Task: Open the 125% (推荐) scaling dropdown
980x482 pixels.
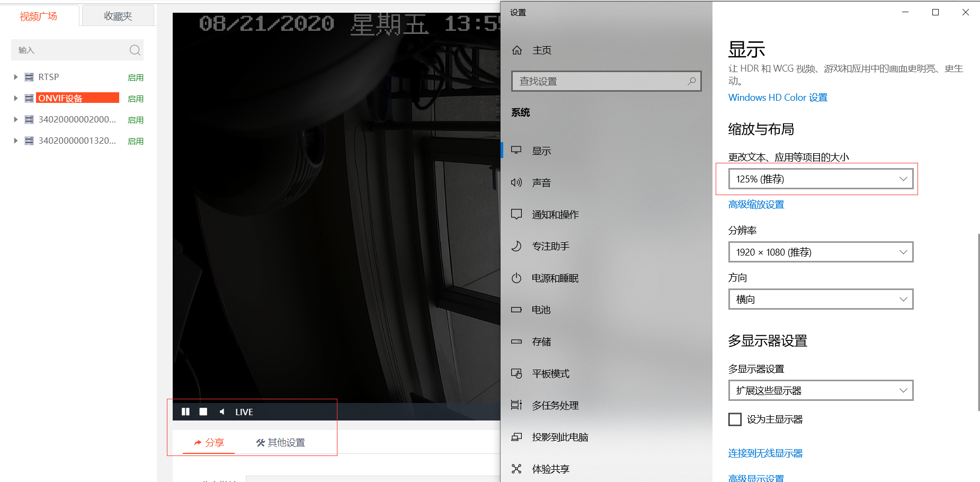Action: 821,179
